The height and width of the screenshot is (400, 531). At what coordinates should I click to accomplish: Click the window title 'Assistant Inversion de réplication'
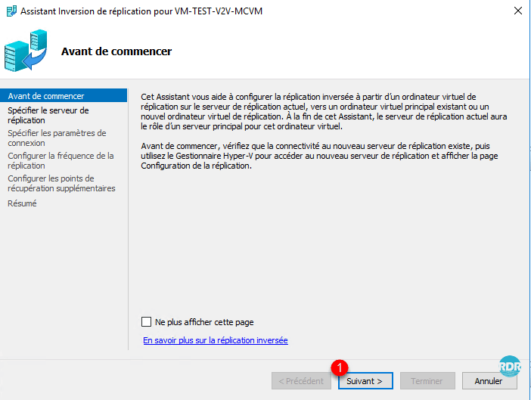(141, 11)
